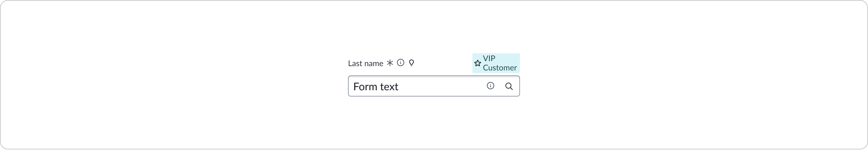Click the info icon beside Last name label
Viewport: 868px width, 160px height.
400,63
